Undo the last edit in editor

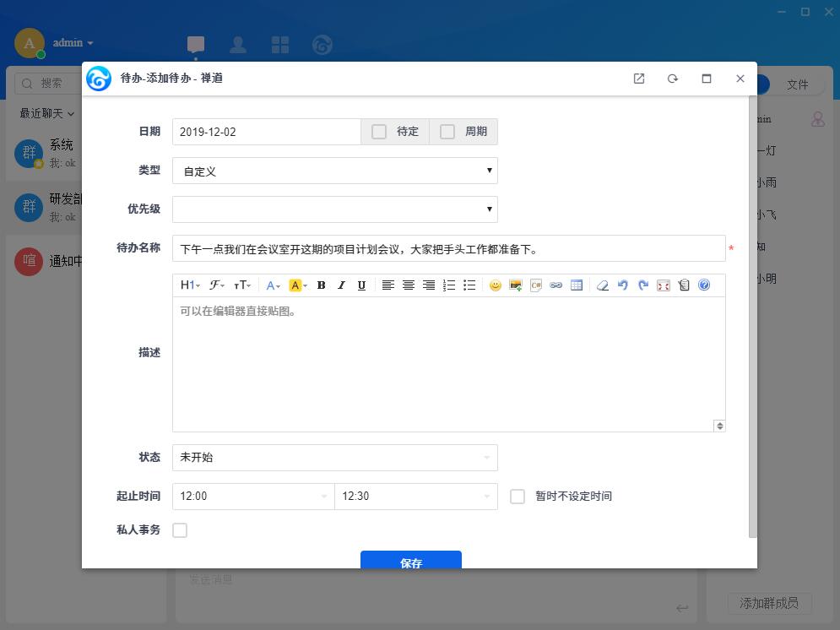pos(623,285)
